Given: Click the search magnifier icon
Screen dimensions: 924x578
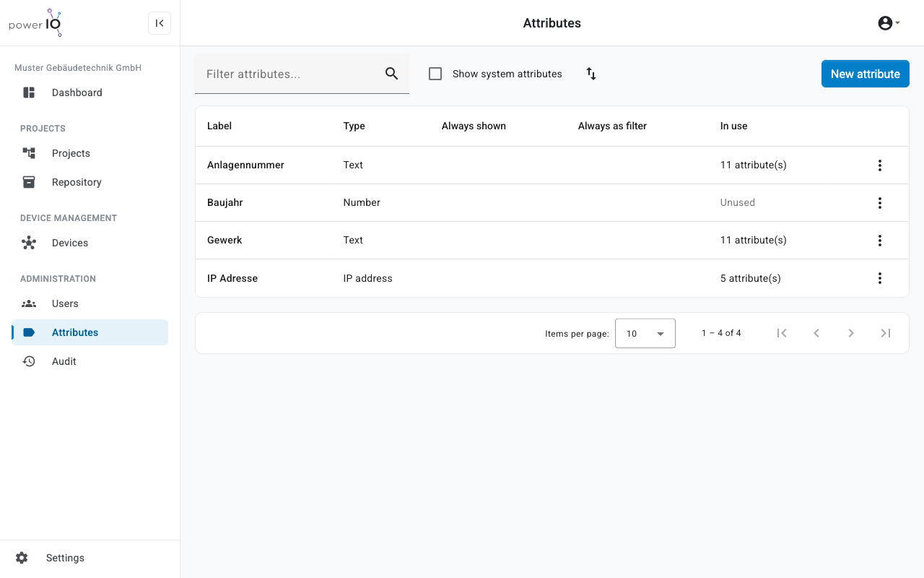Looking at the screenshot, I should [392, 74].
